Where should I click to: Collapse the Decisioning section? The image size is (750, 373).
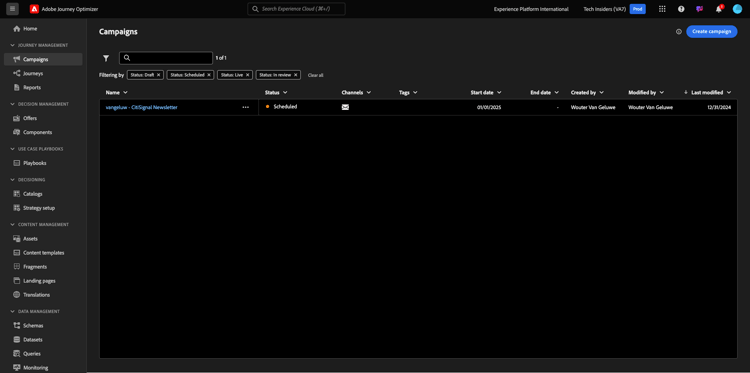pyautogui.click(x=12, y=180)
